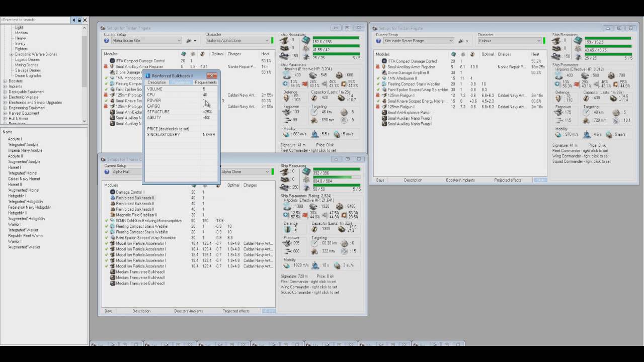644x362 pixels.
Task: Expand Hull & Armor tree node
Action: [5, 119]
